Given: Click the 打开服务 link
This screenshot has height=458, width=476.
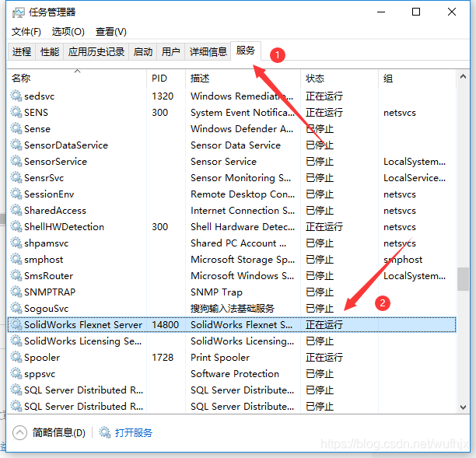Looking at the screenshot, I should (134, 433).
